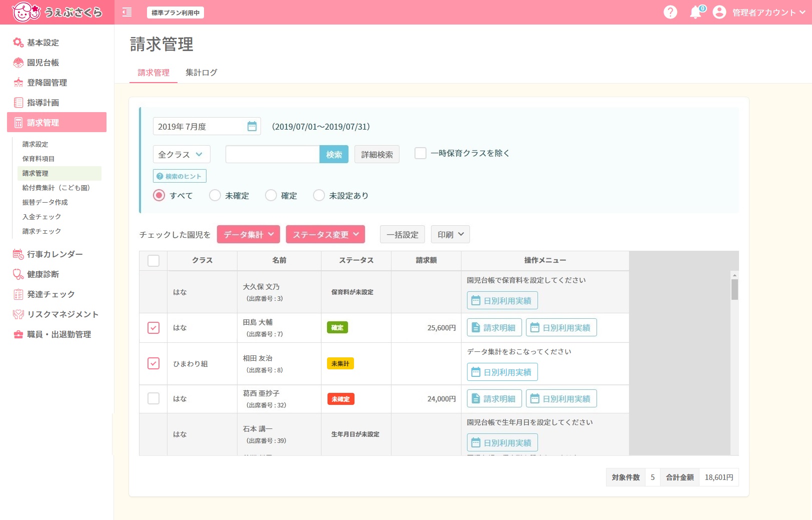Click the 健康診断 stethoscope icon
Screen dimensions: 812x520
[x=18, y=274]
